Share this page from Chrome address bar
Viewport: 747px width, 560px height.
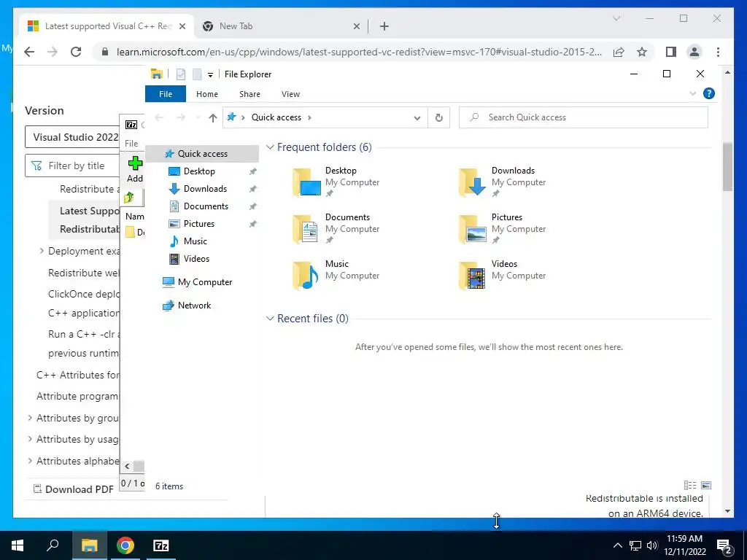tap(619, 52)
